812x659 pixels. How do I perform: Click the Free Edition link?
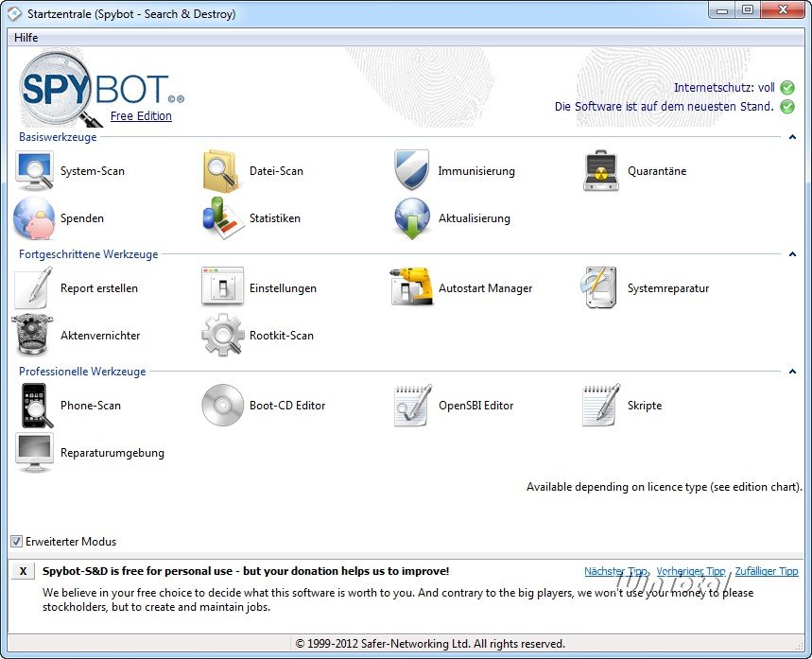(x=141, y=116)
